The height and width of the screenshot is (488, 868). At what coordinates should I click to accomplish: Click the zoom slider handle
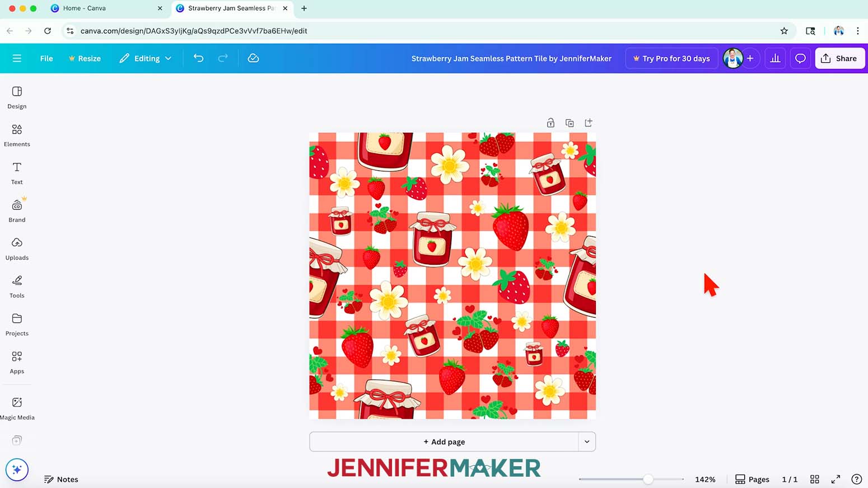[x=648, y=479]
